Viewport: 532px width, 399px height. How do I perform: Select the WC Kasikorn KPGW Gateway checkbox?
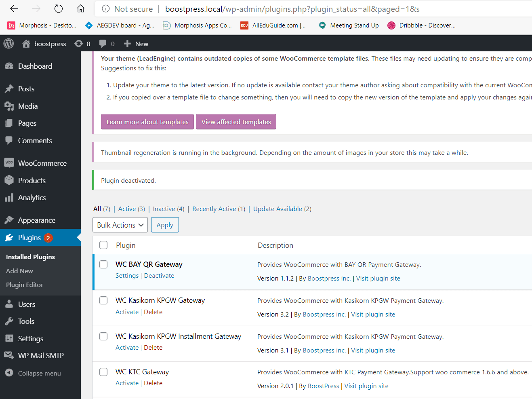[x=103, y=300]
